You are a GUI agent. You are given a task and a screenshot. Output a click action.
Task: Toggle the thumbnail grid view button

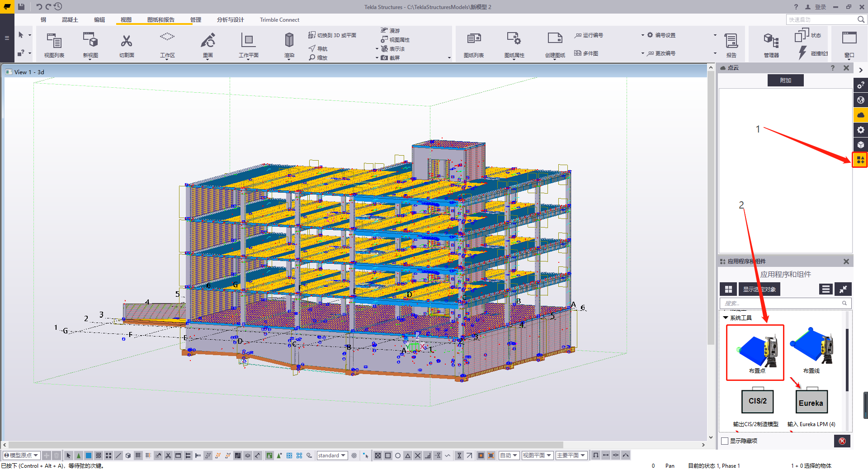(x=728, y=289)
